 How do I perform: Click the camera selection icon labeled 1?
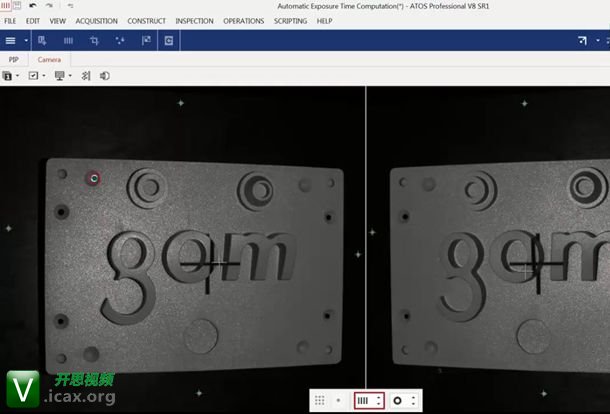tap(7, 76)
